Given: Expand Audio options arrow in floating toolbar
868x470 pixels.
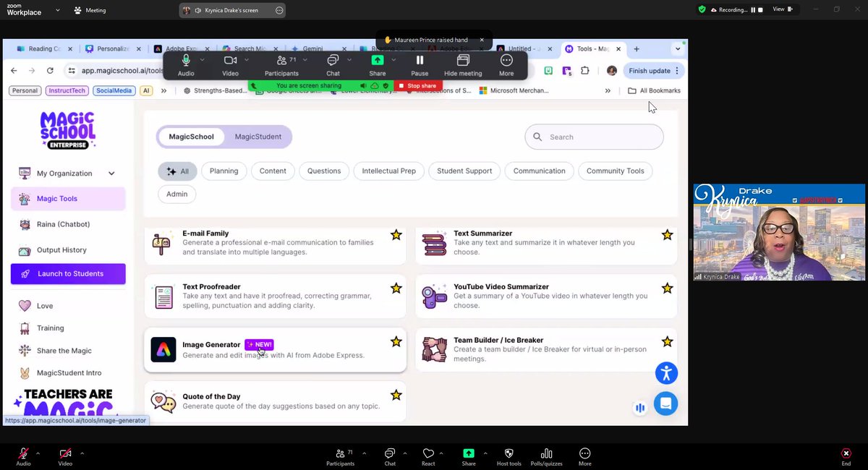Looking at the screenshot, I should click(203, 60).
